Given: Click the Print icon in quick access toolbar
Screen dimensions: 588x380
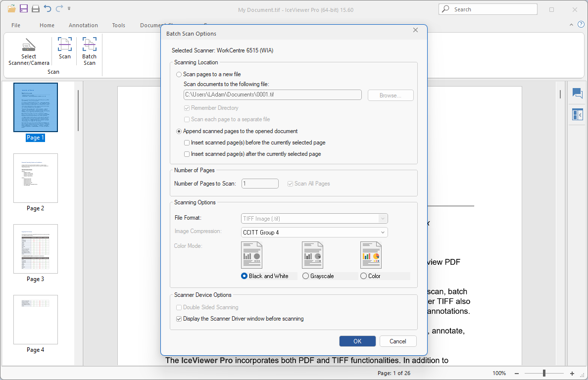Looking at the screenshot, I should (x=36, y=8).
